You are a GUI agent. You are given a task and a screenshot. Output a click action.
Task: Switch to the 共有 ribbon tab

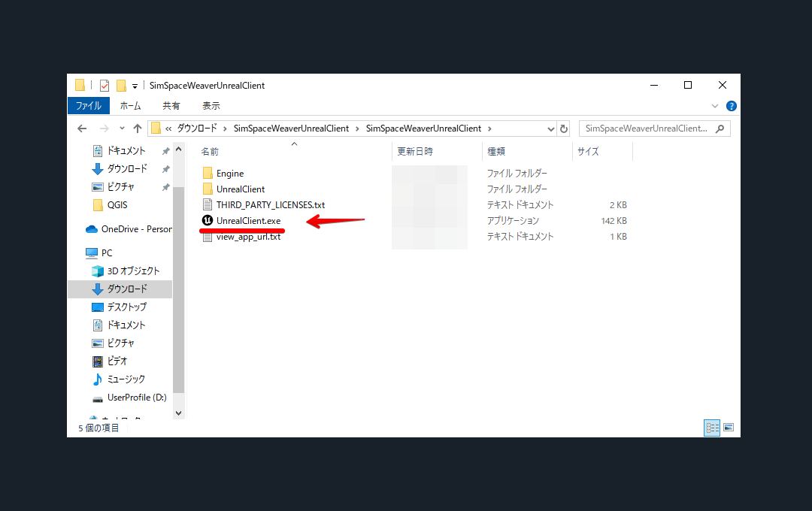pos(171,106)
